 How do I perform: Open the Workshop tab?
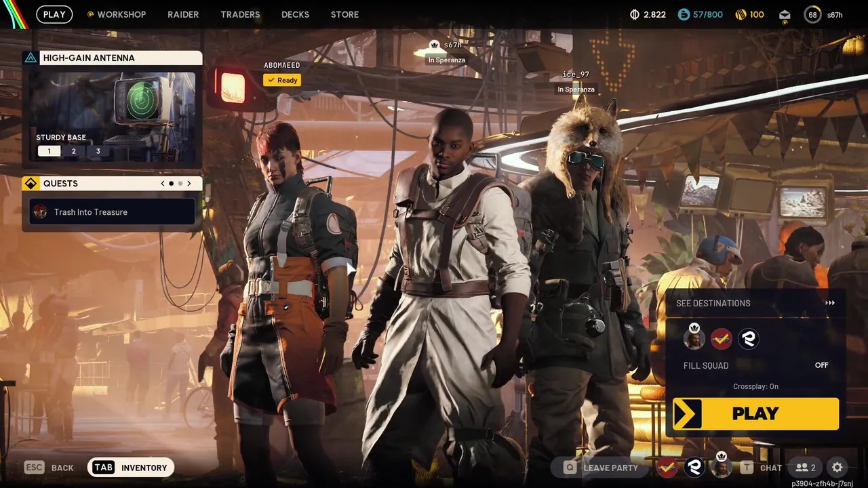coord(121,14)
